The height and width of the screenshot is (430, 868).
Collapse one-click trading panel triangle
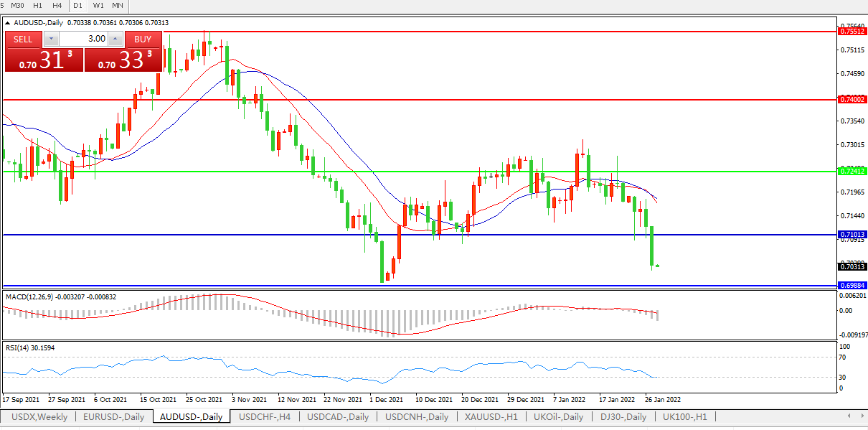pyautogui.click(x=8, y=23)
